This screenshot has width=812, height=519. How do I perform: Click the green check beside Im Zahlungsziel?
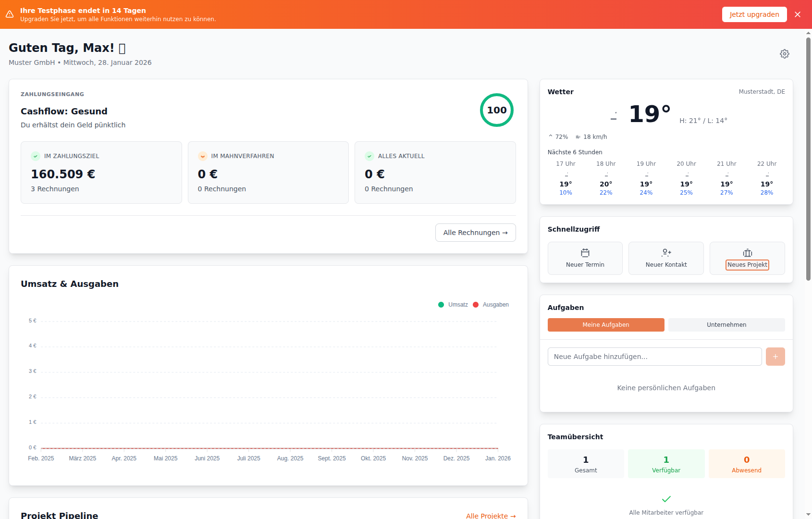(35, 156)
